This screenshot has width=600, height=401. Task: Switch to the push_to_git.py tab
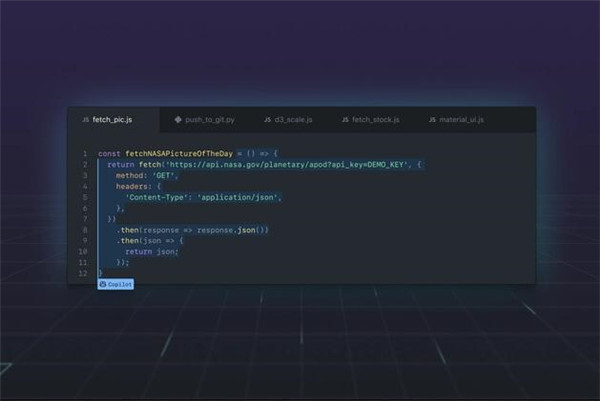[212, 120]
